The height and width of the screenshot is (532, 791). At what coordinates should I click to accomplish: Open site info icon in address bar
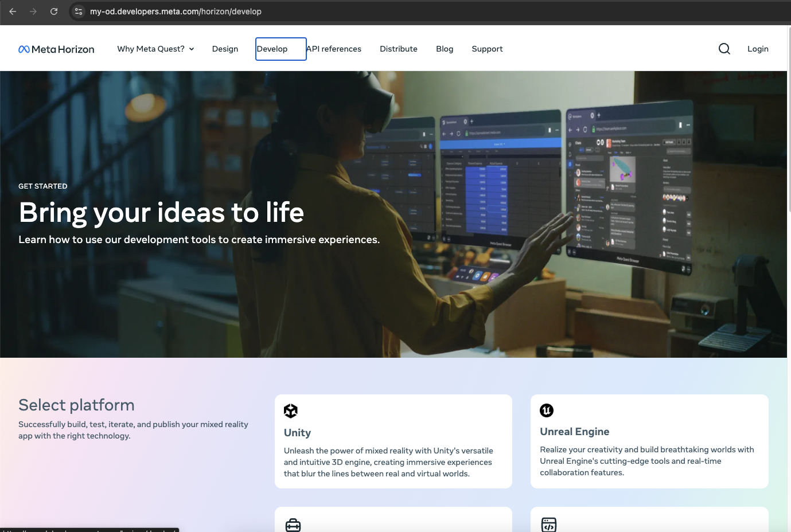click(79, 11)
